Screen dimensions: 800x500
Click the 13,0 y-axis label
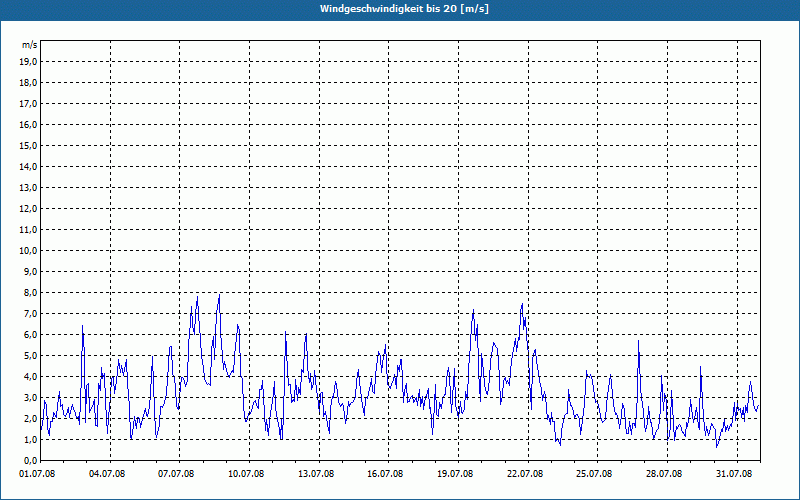tap(29, 188)
